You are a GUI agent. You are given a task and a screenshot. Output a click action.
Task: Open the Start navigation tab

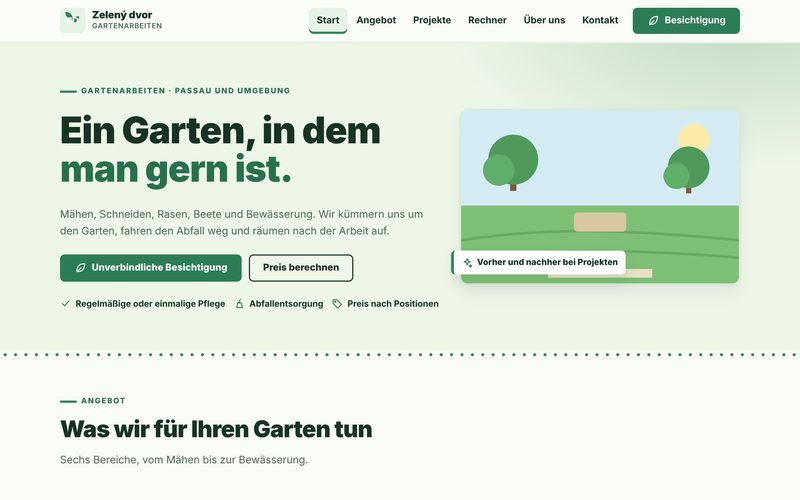point(328,20)
